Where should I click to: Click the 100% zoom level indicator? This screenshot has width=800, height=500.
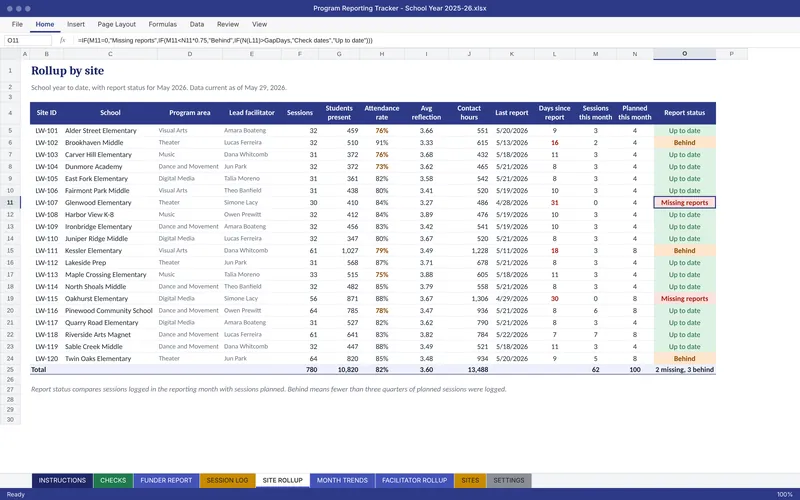(785, 494)
